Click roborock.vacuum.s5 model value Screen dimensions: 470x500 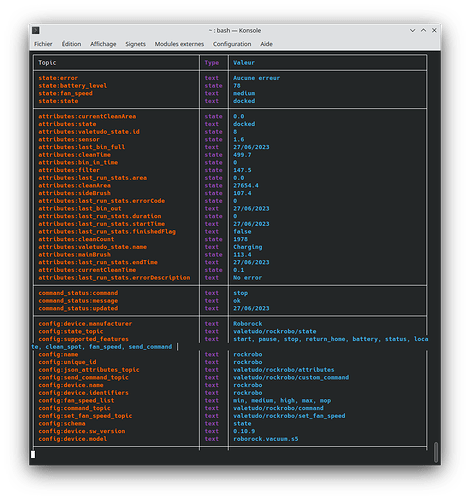(x=266, y=439)
